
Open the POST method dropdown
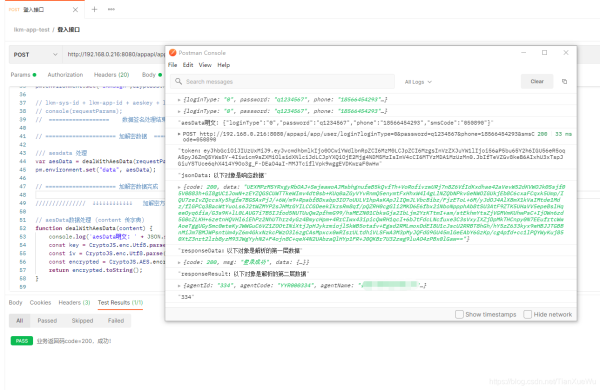click(x=35, y=55)
